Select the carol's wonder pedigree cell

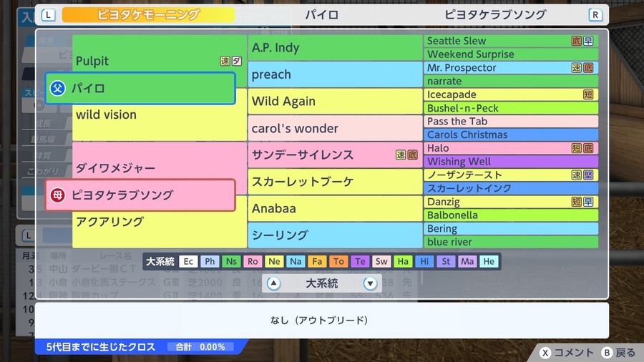(335, 128)
